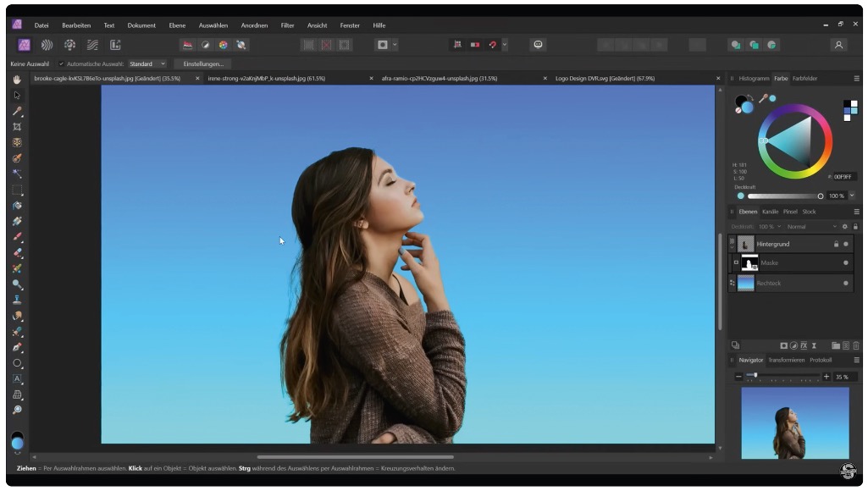Viewport: 868px width, 491px height.
Task: Click the account profile icon
Action: click(x=838, y=45)
